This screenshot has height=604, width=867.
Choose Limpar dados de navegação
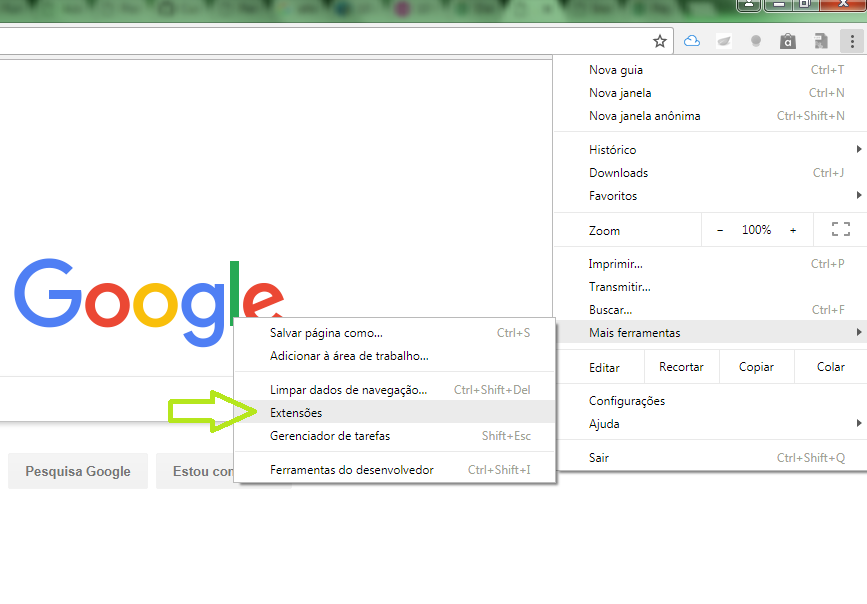tap(348, 389)
